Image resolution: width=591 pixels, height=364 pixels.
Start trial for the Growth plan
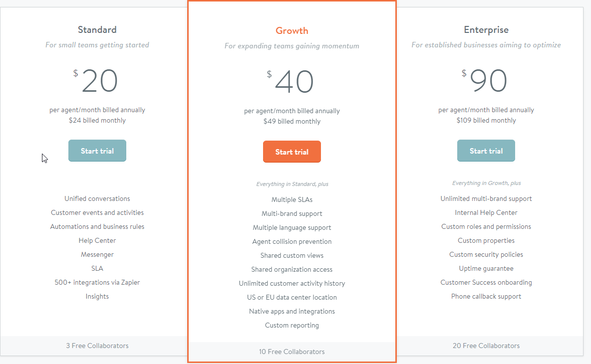tap(292, 152)
